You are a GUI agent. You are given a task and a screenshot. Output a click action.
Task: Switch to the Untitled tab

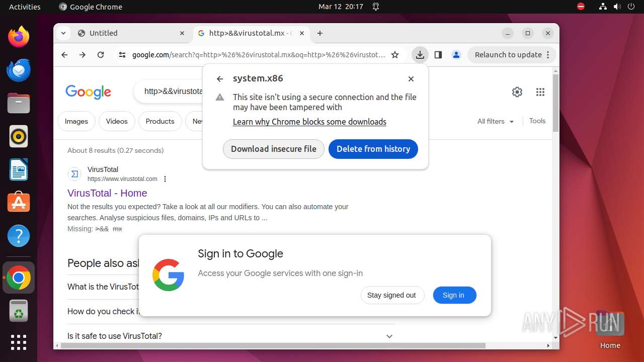coord(131,33)
